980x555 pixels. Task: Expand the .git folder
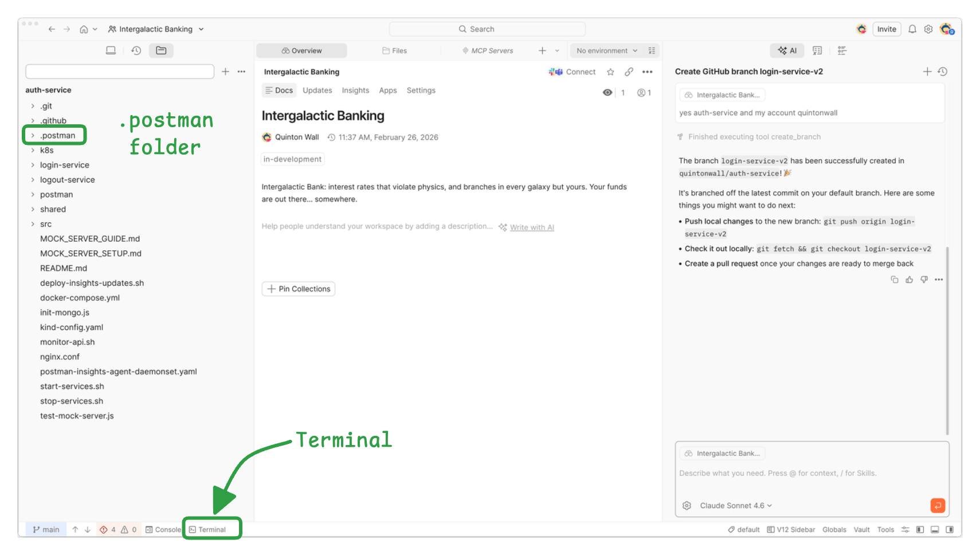click(x=33, y=106)
